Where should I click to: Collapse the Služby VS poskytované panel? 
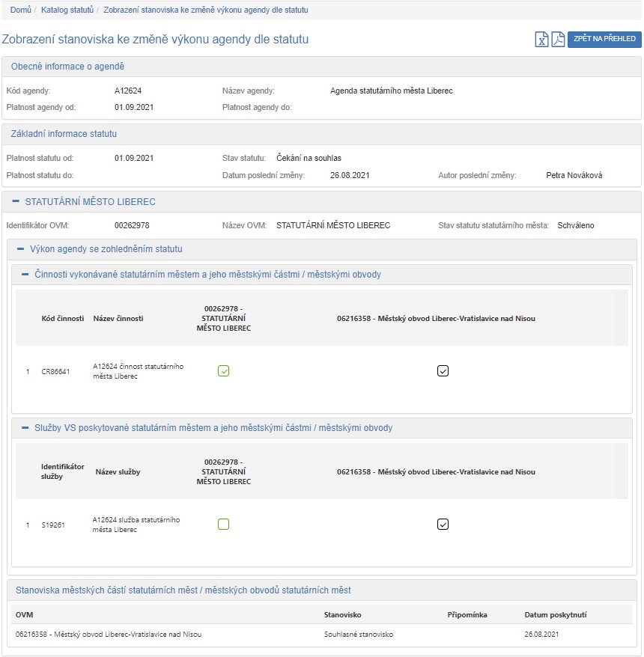(x=25, y=428)
